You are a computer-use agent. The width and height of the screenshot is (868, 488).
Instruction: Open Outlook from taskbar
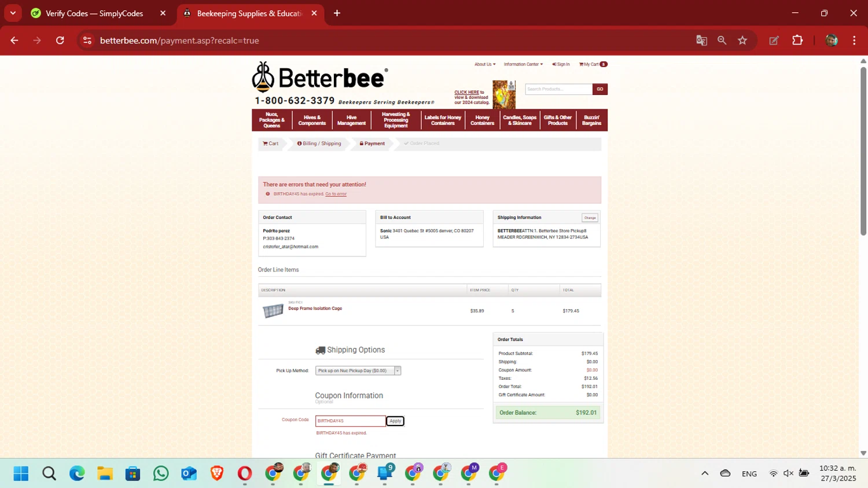189,474
